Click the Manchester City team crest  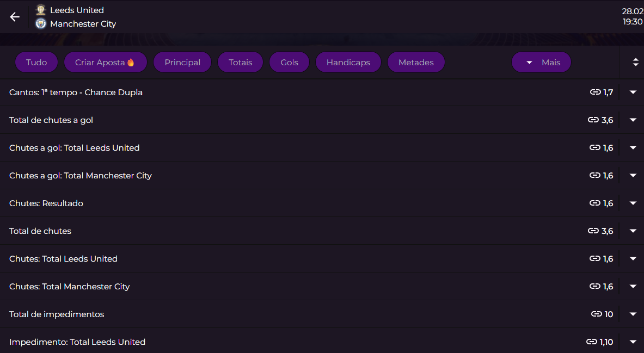(41, 23)
